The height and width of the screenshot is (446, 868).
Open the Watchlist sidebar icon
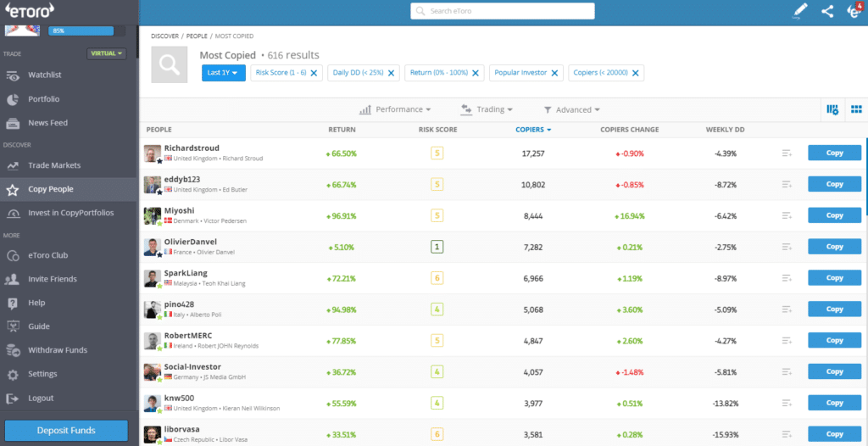click(13, 75)
